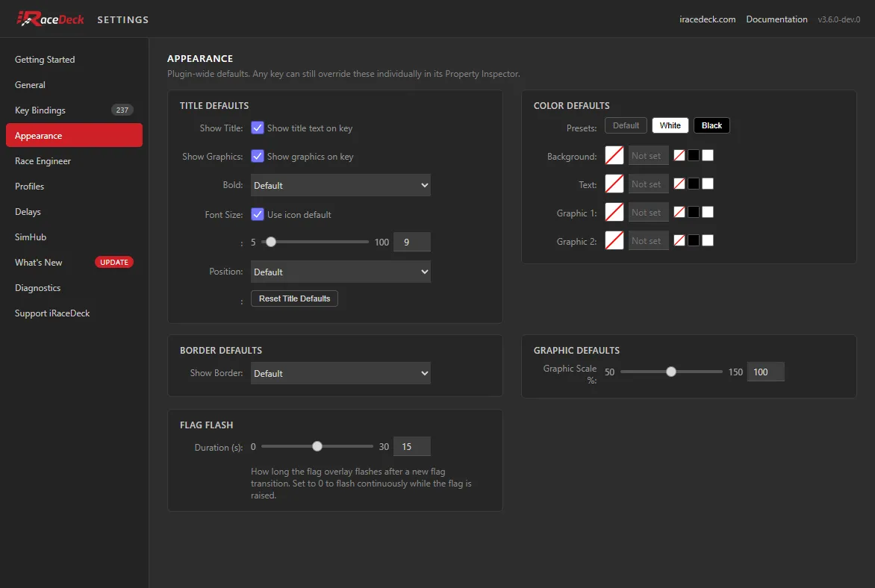Set Graphic 1 to the black quick swatch

[x=693, y=212]
